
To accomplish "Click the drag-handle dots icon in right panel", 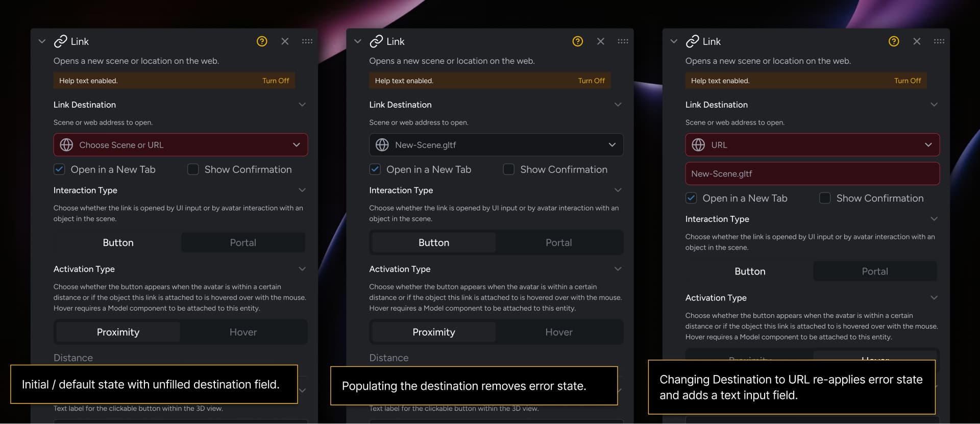I will (x=939, y=41).
